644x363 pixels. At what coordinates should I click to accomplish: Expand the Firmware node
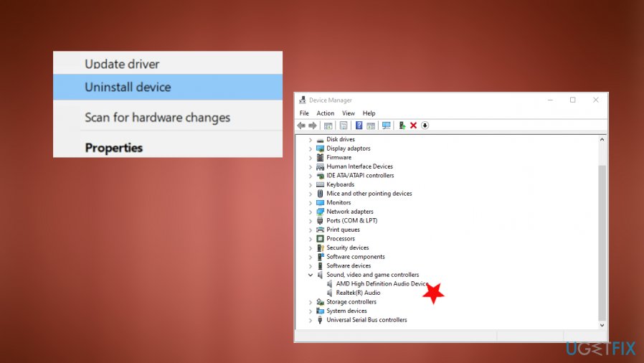311,158
